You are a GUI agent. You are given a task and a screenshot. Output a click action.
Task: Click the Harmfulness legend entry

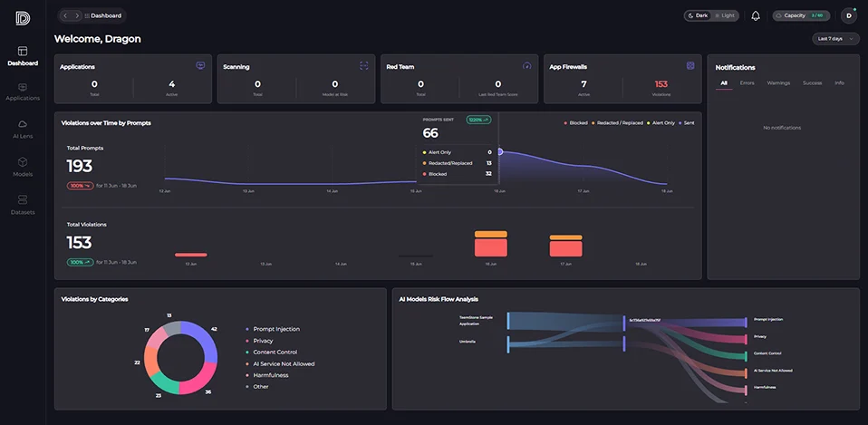(x=266, y=375)
